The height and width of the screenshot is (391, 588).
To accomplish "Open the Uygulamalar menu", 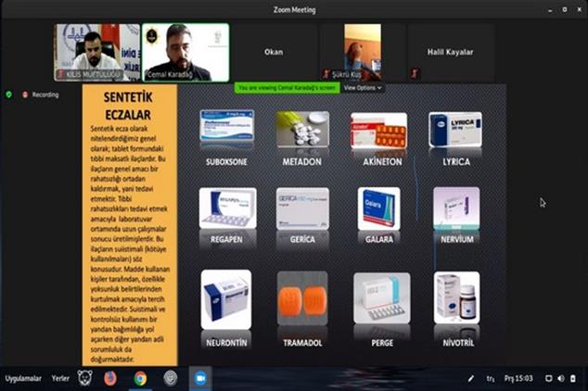I will click(x=23, y=378).
